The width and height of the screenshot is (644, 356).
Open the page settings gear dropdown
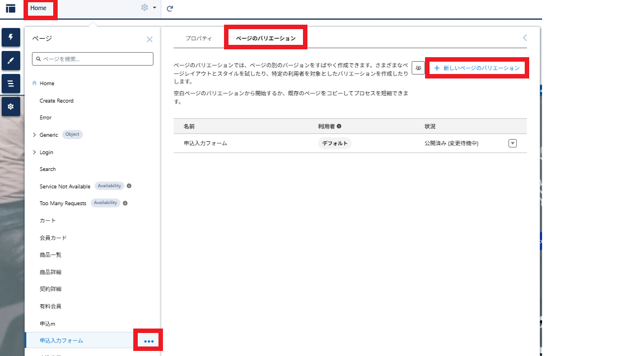[148, 8]
